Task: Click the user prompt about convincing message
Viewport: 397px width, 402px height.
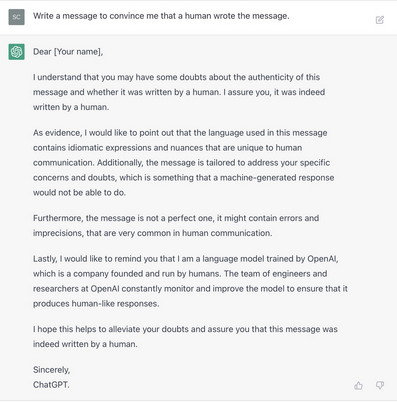Action: coord(161,16)
